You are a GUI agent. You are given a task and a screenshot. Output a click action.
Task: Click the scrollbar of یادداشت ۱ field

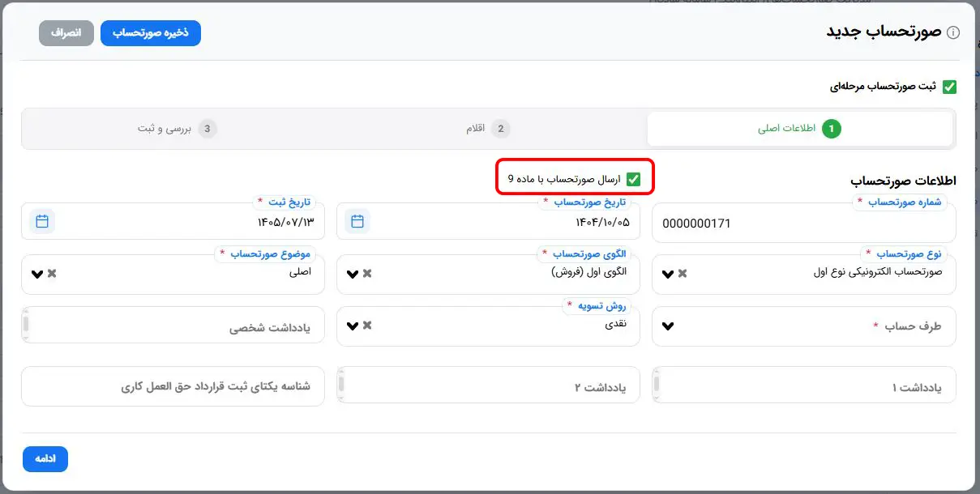[x=657, y=385]
